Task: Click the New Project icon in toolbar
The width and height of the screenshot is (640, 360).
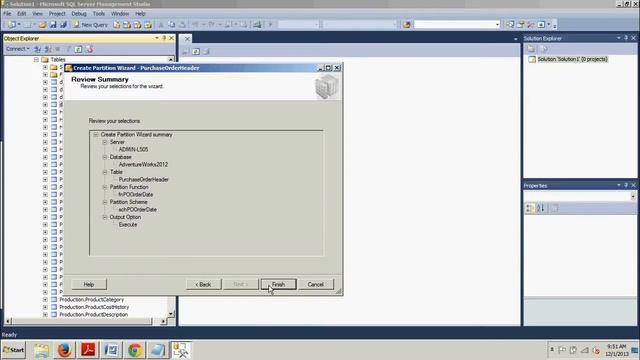Action: click(x=12, y=25)
